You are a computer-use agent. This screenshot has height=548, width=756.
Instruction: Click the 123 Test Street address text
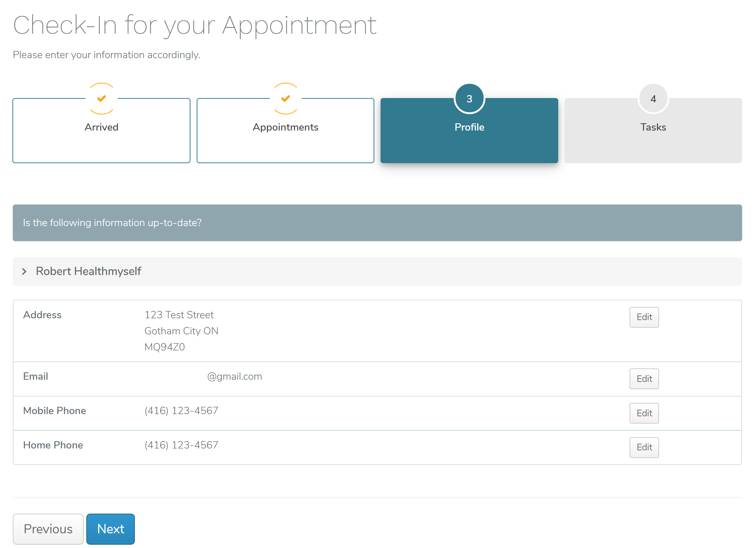click(179, 315)
